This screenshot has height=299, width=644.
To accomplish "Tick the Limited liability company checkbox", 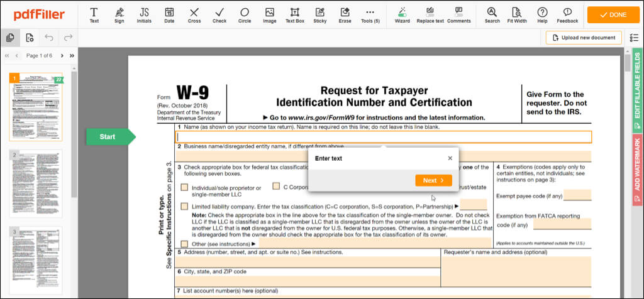I will [x=184, y=206].
